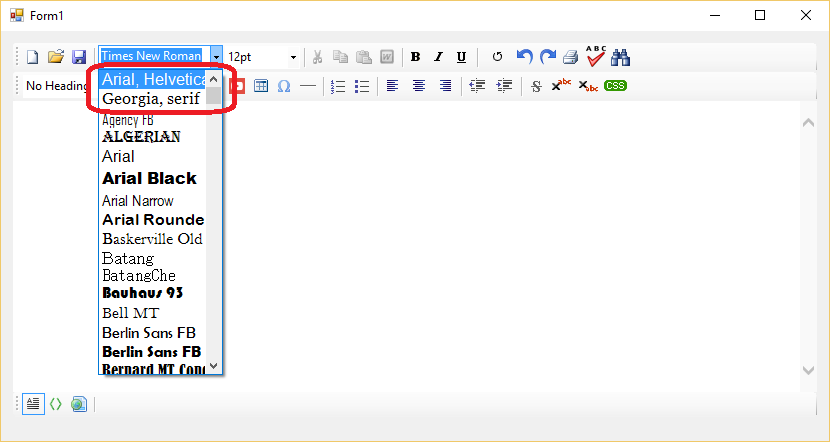Click the editor's scroll up arrow

coord(808,123)
